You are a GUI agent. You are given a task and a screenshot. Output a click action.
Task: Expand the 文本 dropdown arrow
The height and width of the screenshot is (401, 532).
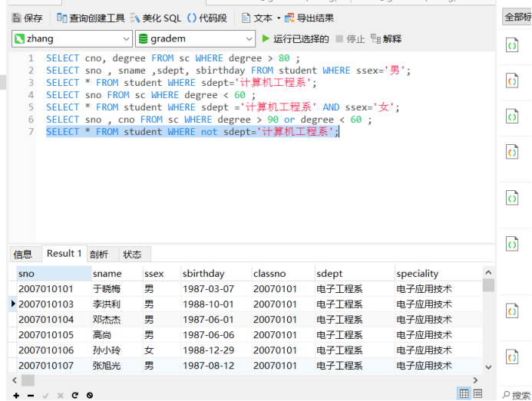(x=279, y=18)
